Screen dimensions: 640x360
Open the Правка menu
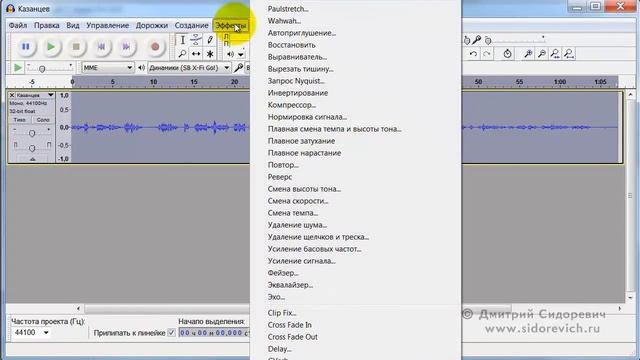pyautogui.click(x=47, y=25)
